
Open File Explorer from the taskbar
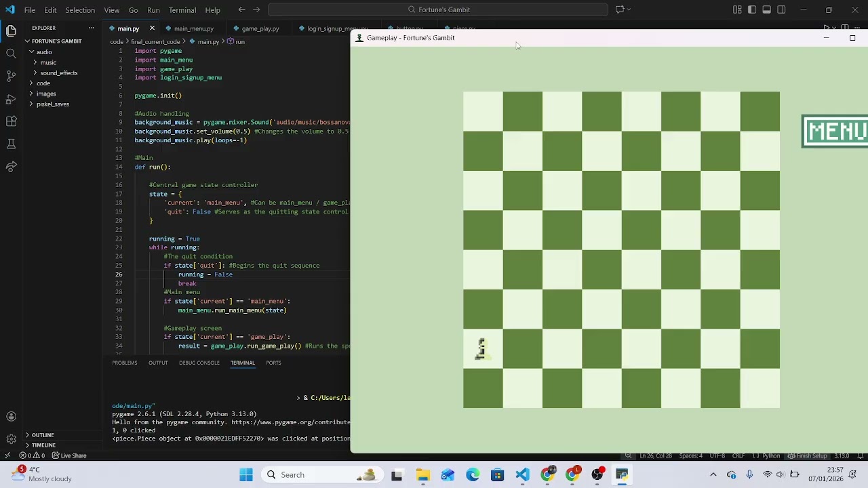click(x=422, y=475)
